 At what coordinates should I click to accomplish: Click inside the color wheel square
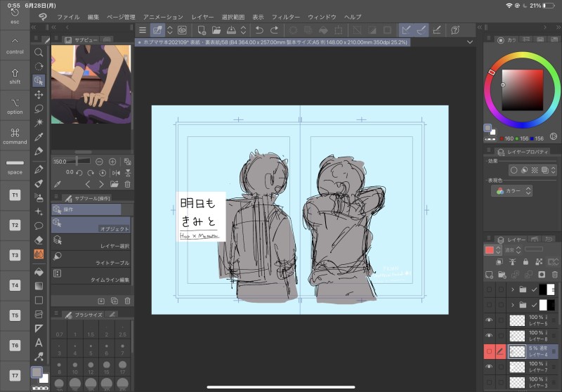coord(522,90)
